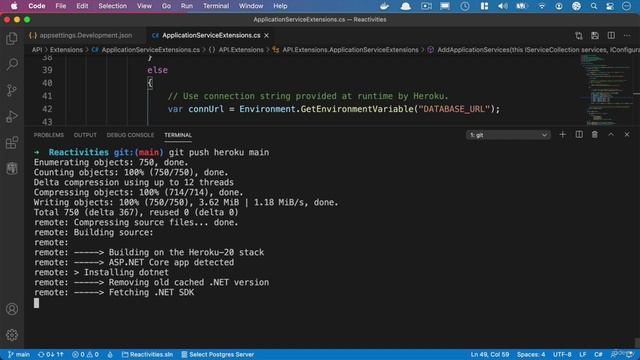Open the Run menu
This screenshot has height=360, width=640.
(187, 6)
